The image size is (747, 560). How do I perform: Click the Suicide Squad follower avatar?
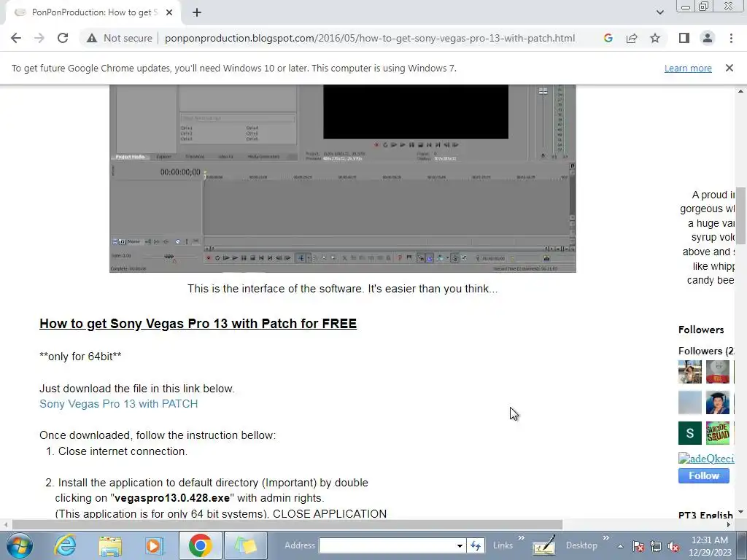[718, 433]
